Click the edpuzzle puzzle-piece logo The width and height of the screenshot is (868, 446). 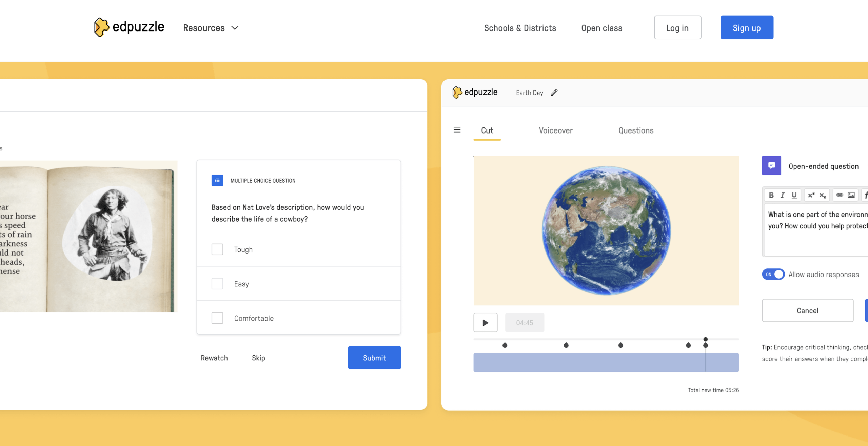pyautogui.click(x=101, y=27)
